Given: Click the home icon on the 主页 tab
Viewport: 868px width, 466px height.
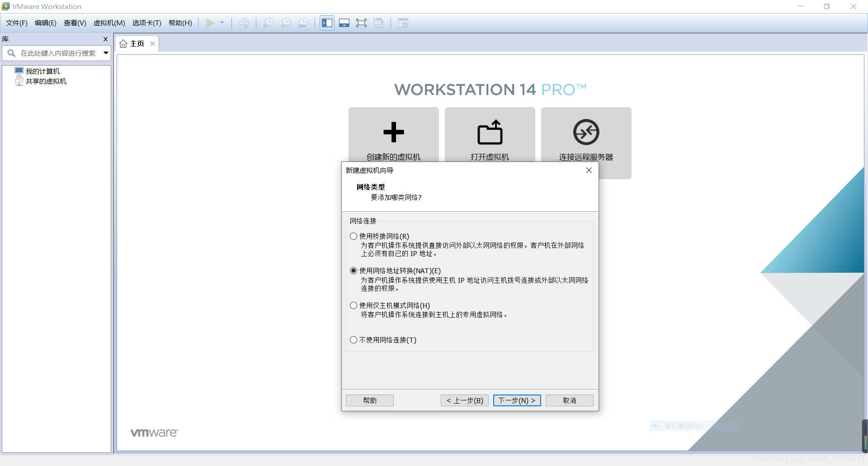Looking at the screenshot, I should click(x=123, y=44).
